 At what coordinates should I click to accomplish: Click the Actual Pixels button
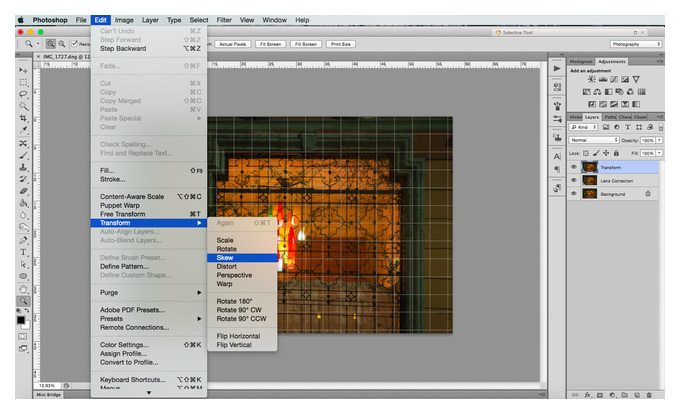[x=232, y=44]
